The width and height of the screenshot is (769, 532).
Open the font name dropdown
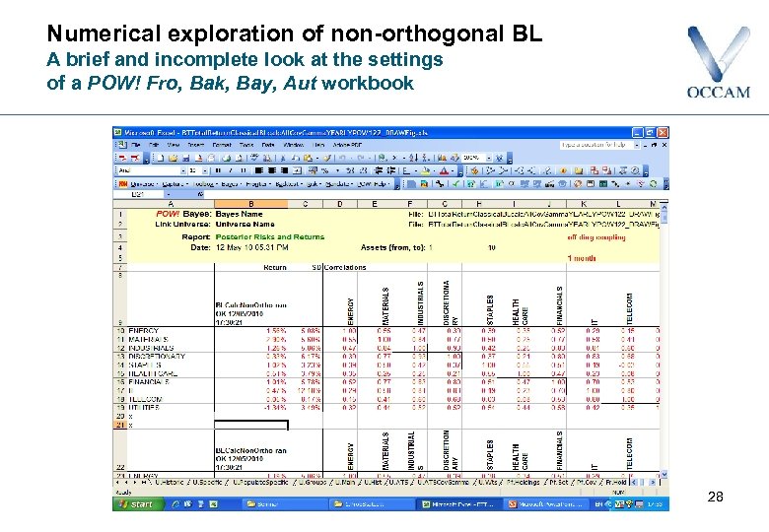tap(183, 170)
